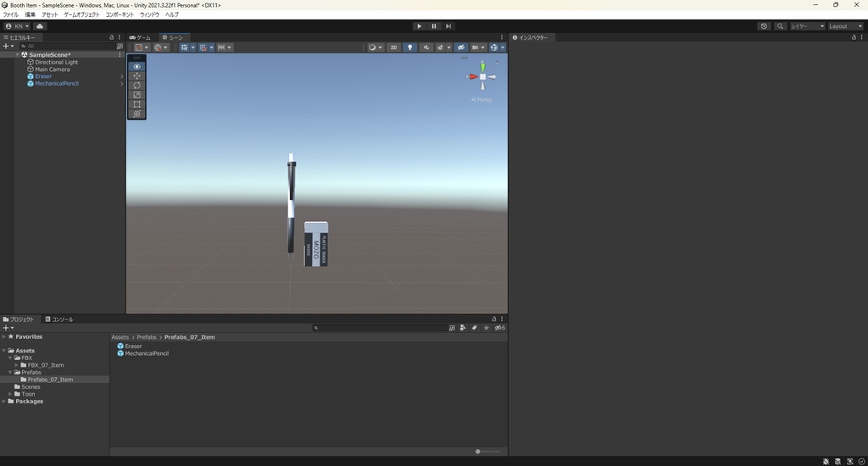Open the Project panel three-dot menu
This screenshot has width=868, height=466.
502,319
